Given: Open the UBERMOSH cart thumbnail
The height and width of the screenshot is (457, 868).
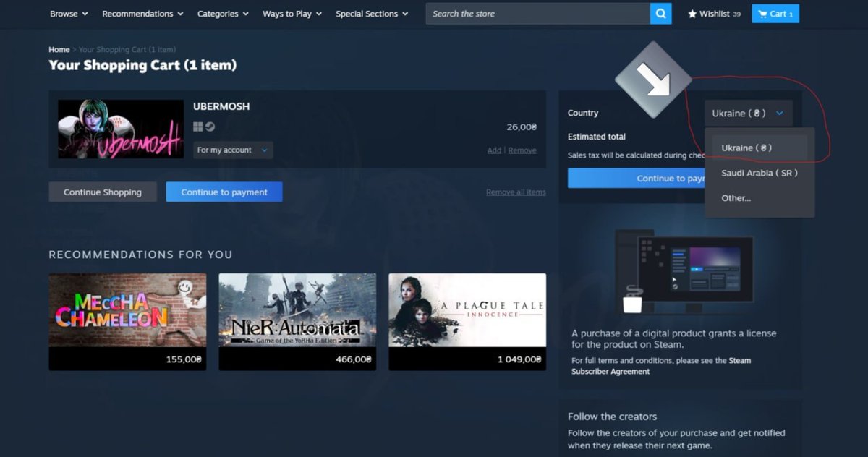Looking at the screenshot, I should pos(121,129).
